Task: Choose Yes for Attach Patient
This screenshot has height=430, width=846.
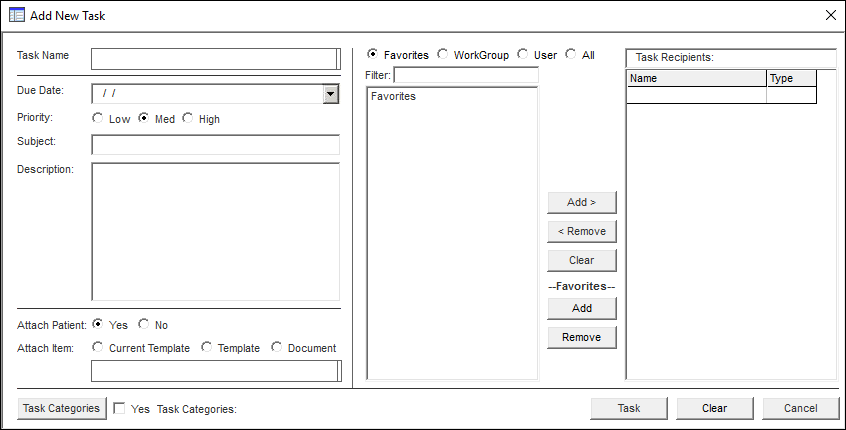Action: [x=98, y=324]
